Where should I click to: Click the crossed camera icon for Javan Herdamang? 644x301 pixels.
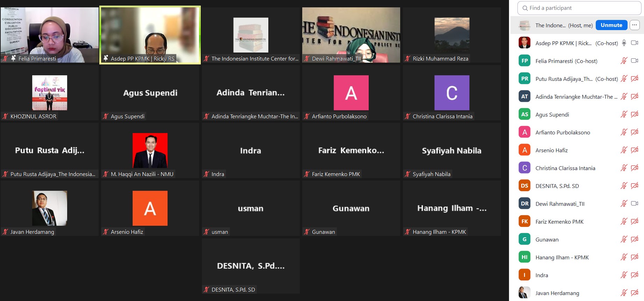[634, 293]
